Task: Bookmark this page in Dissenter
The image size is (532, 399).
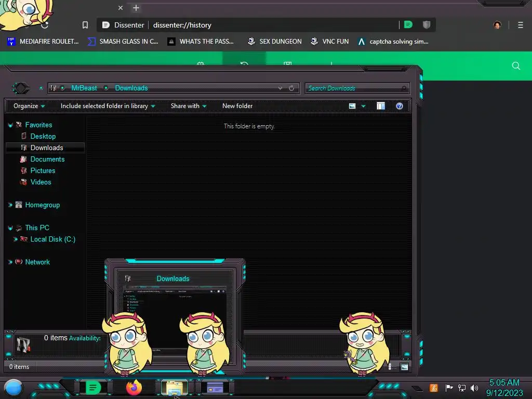Action: tap(85, 25)
